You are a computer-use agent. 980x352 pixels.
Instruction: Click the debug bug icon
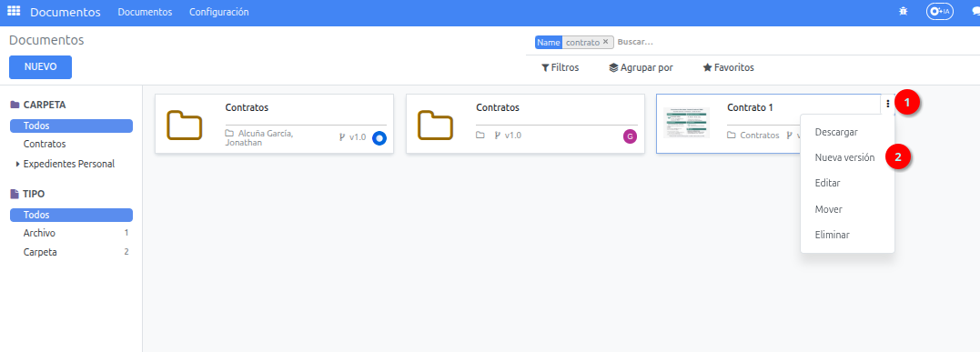pos(904,11)
